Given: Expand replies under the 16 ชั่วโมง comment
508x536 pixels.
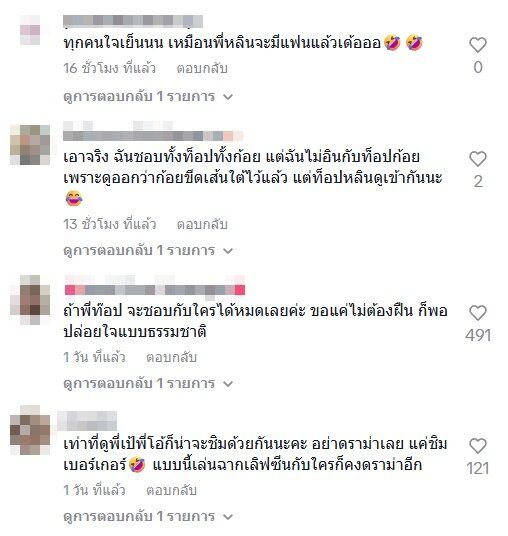Looking at the screenshot, I should (148, 97).
